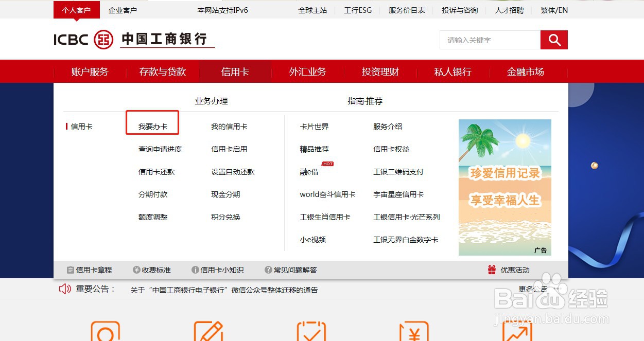
Task: Open 融e借 with HOT badge
Action: click(x=309, y=172)
